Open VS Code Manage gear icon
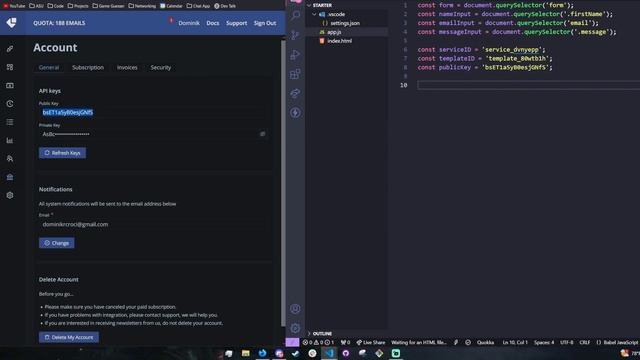 tap(295, 328)
